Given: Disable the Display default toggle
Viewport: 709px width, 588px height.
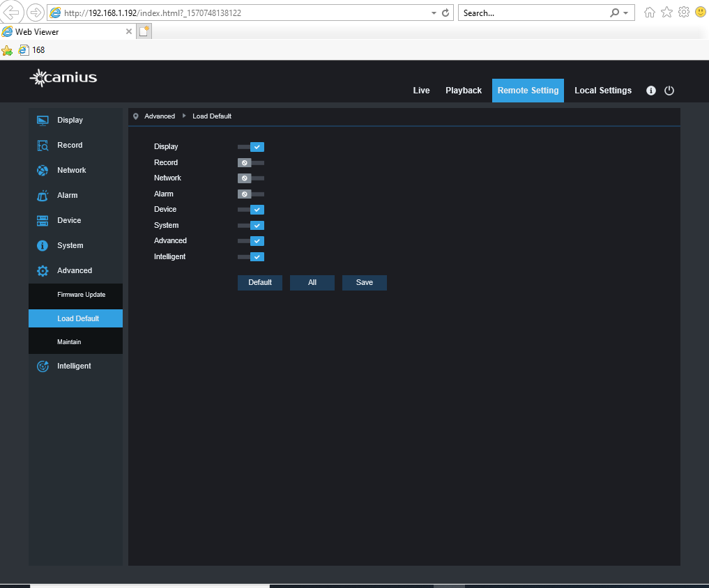Looking at the screenshot, I should (x=251, y=146).
